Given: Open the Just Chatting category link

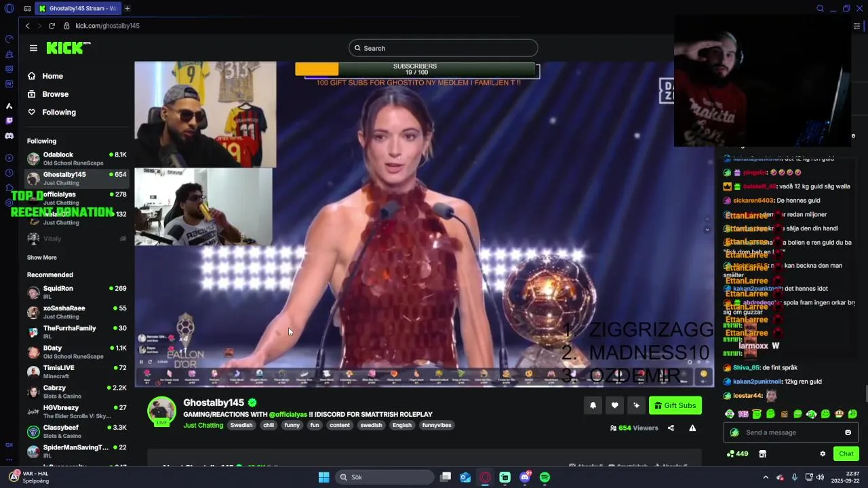Looking at the screenshot, I should click(x=203, y=425).
